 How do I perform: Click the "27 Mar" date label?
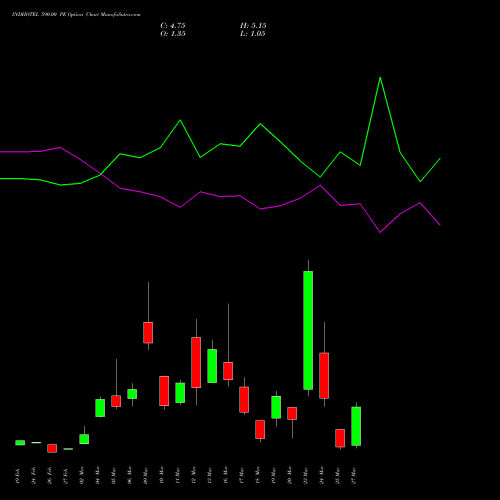pyautogui.click(x=354, y=476)
